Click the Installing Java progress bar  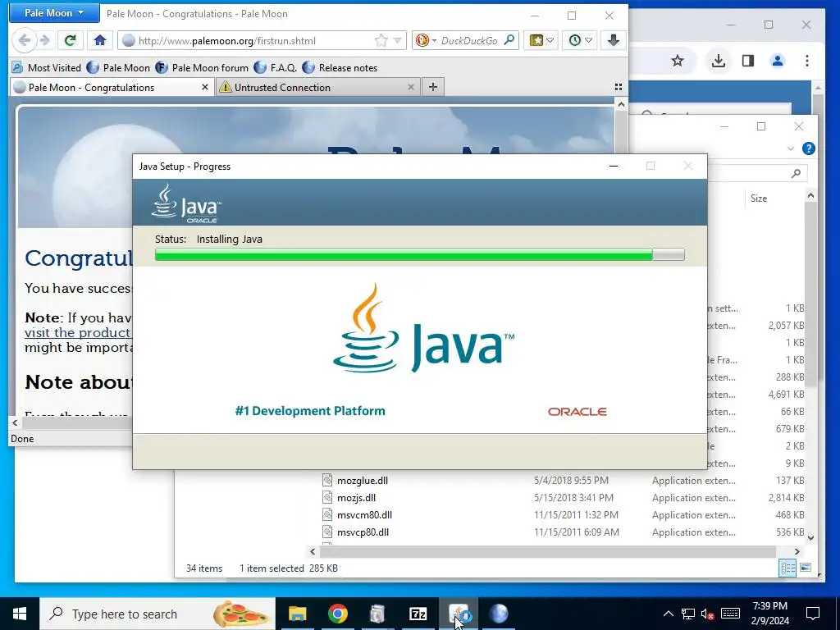(x=419, y=254)
